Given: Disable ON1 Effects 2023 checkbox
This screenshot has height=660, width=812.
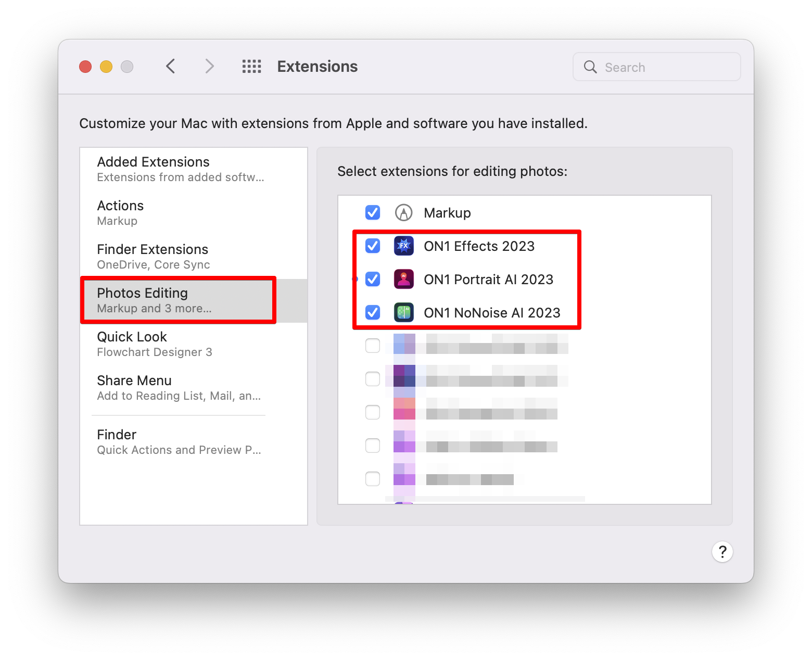Looking at the screenshot, I should [373, 246].
